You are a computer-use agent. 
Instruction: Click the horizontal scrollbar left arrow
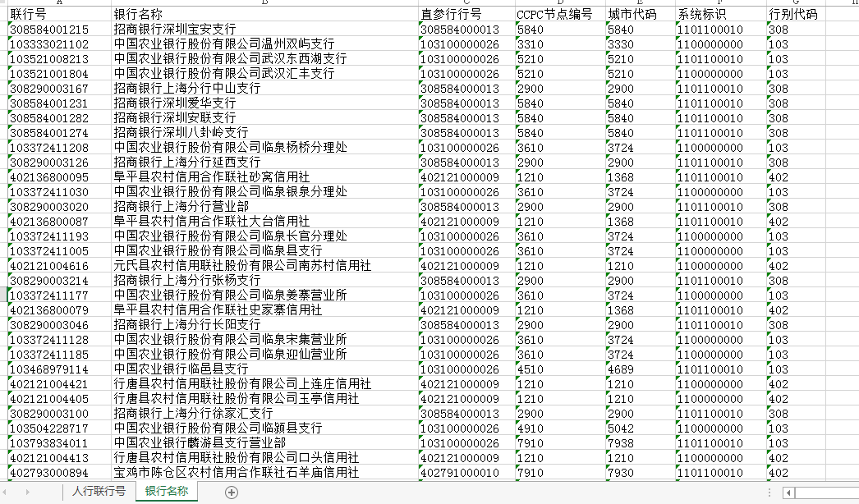(788, 493)
